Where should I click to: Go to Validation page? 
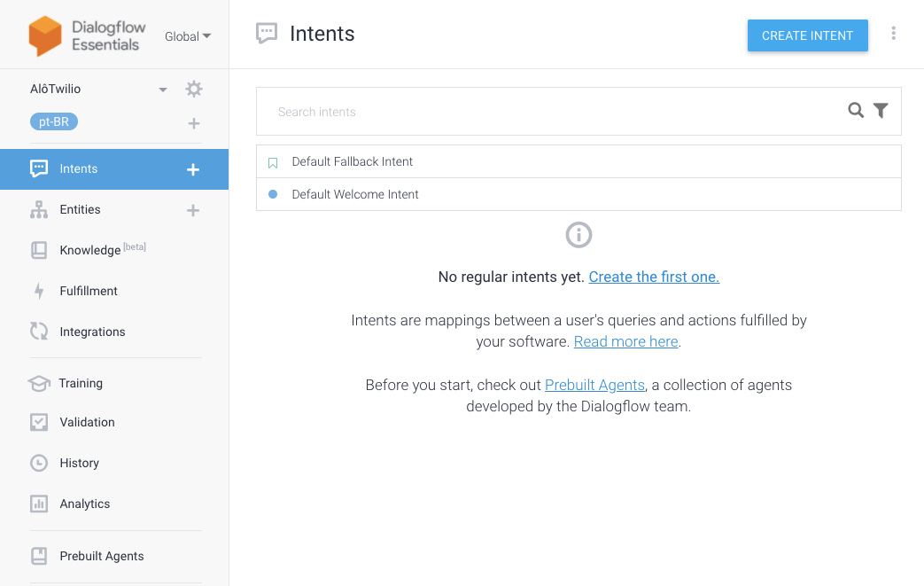[x=87, y=422]
